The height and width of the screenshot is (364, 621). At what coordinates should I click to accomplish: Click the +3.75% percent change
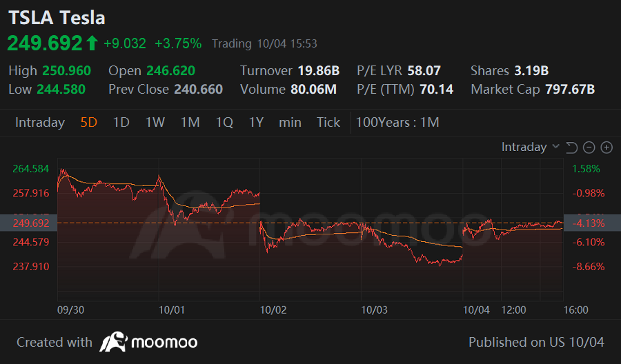pos(178,43)
